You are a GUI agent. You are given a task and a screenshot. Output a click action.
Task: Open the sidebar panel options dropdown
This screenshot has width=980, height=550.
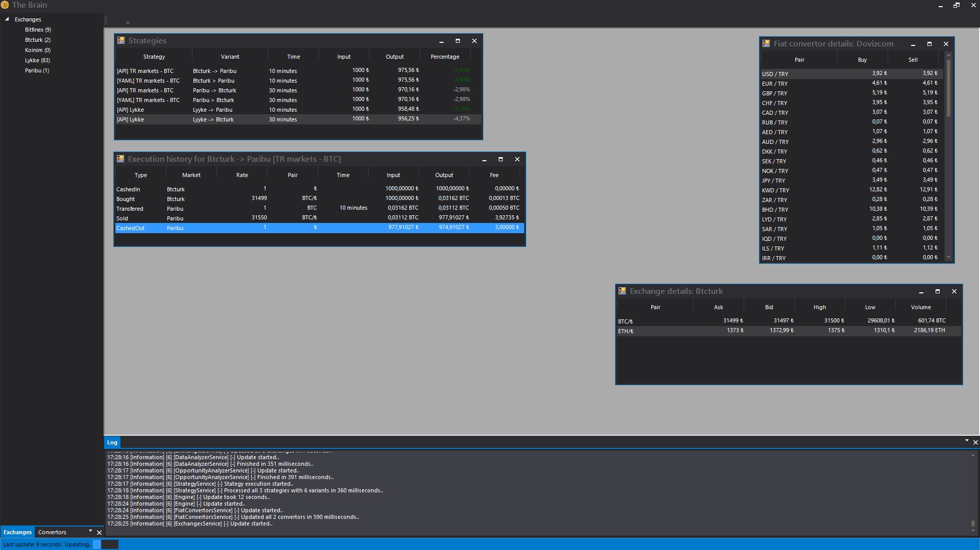point(90,531)
